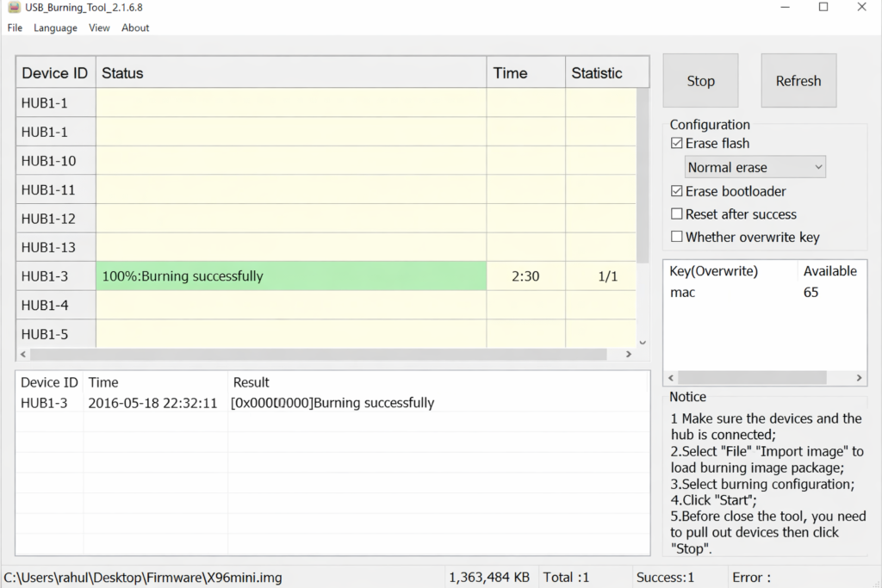
Task: Open the Language menu
Action: (55, 28)
